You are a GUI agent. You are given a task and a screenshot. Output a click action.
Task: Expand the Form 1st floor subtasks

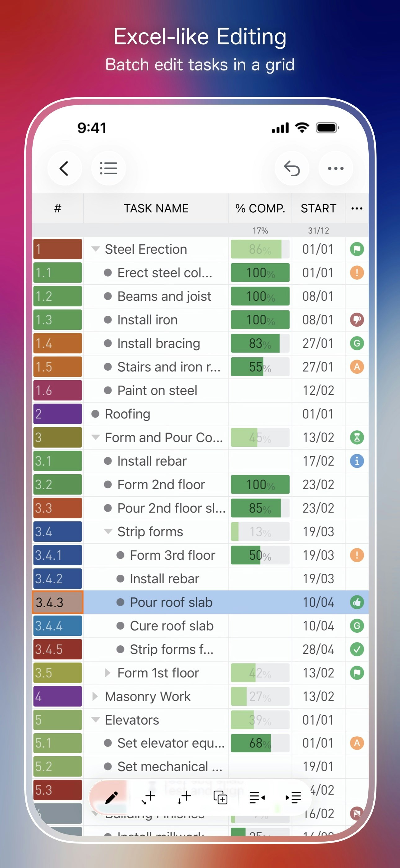click(x=108, y=672)
